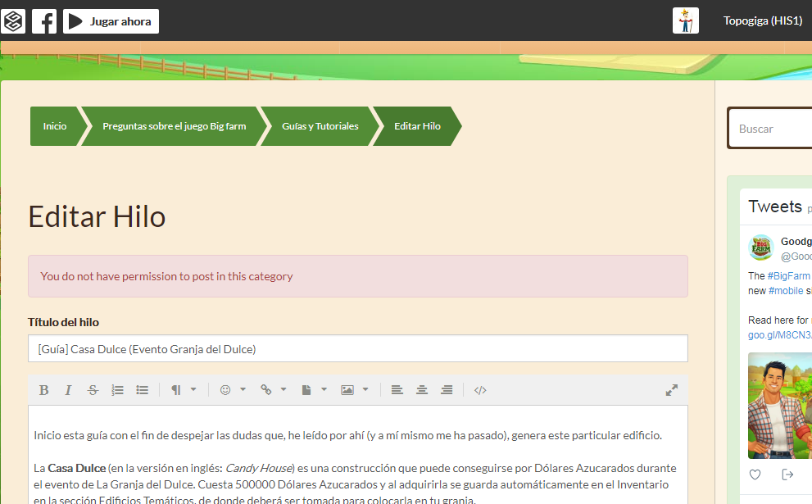Click the Big Farm Twitter avatar

[760, 247]
